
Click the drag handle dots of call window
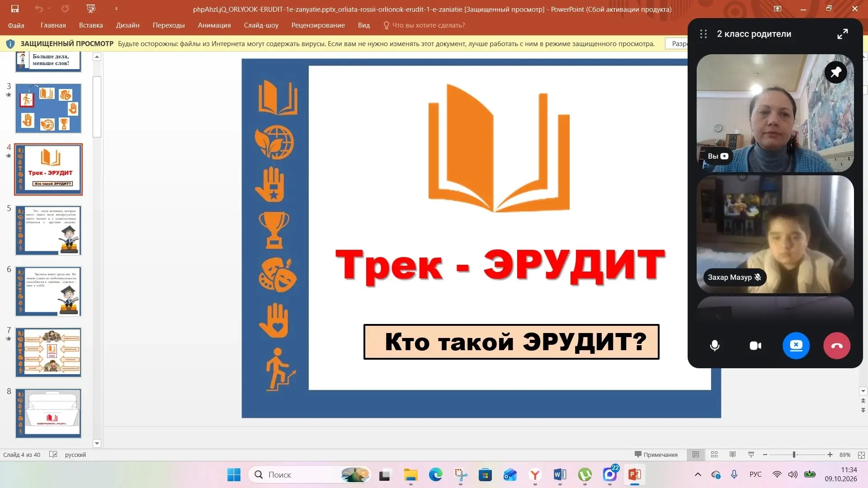(703, 34)
